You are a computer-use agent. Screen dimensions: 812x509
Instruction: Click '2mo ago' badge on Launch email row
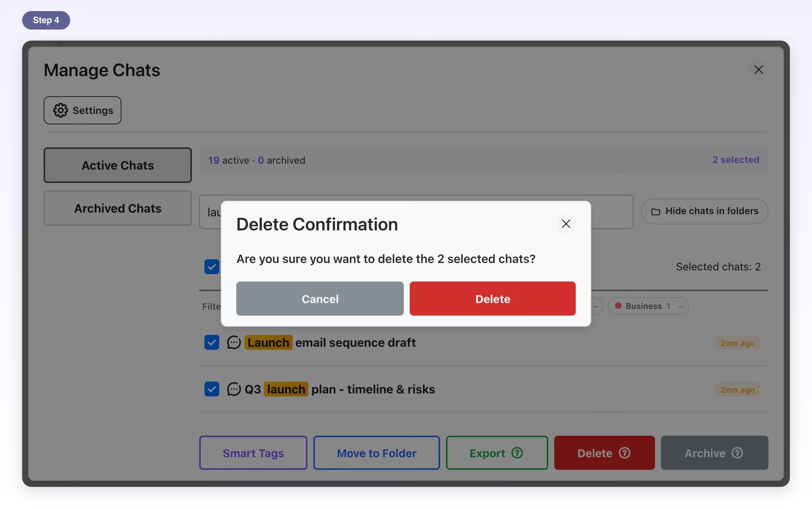pyautogui.click(x=737, y=343)
